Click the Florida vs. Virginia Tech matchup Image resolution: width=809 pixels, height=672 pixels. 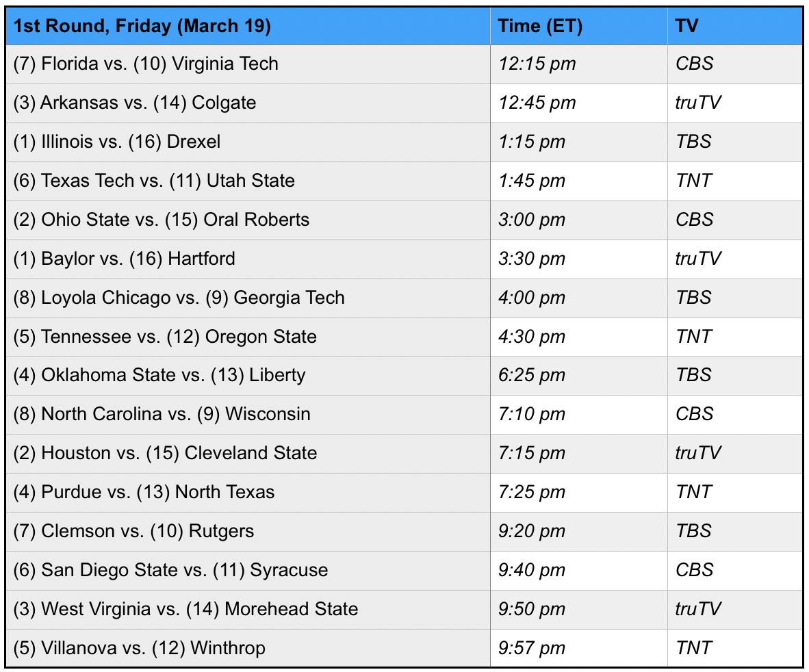pyautogui.click(x=146, y=64)
